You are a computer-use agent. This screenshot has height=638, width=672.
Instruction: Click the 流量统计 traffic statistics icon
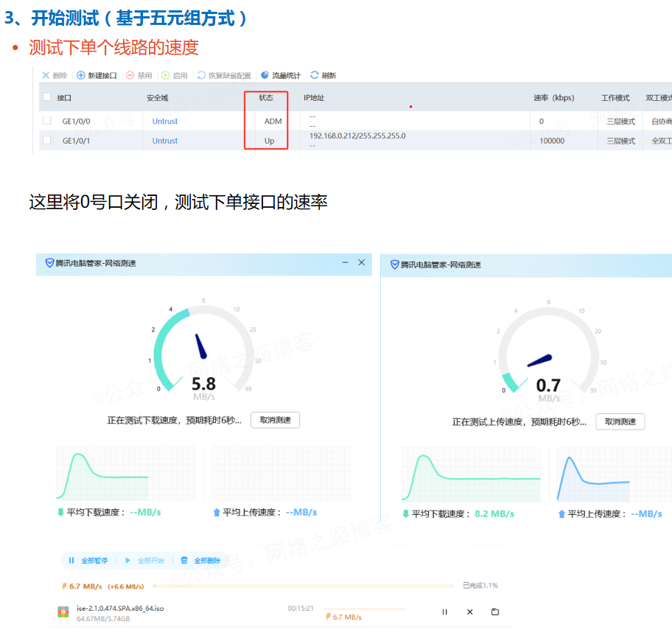point(265,75)
